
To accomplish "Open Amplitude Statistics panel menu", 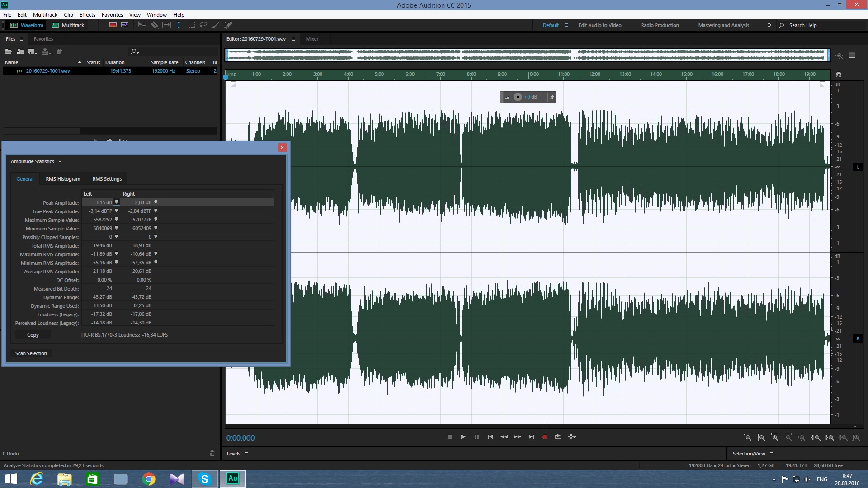I will pyautogui.click(x=60, y=162).
